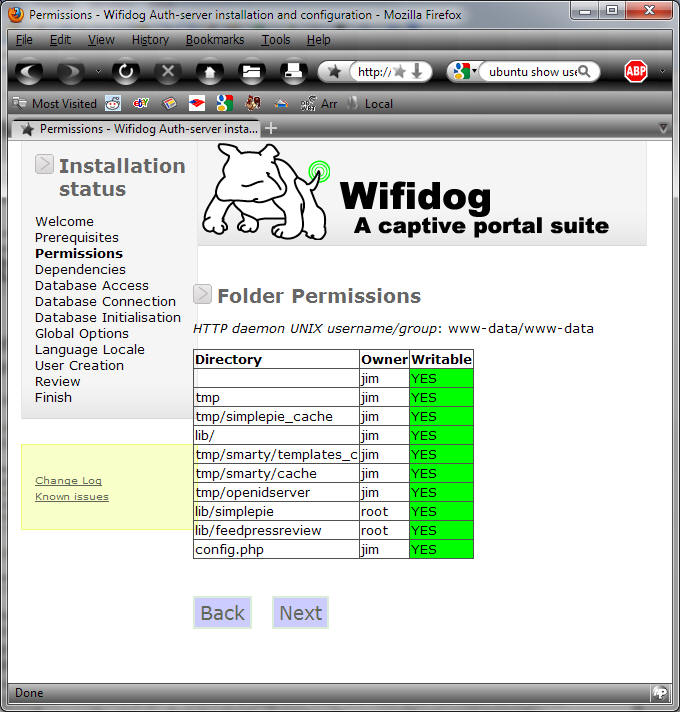Click Global Options in the sidebar

[x=82, y=334]
